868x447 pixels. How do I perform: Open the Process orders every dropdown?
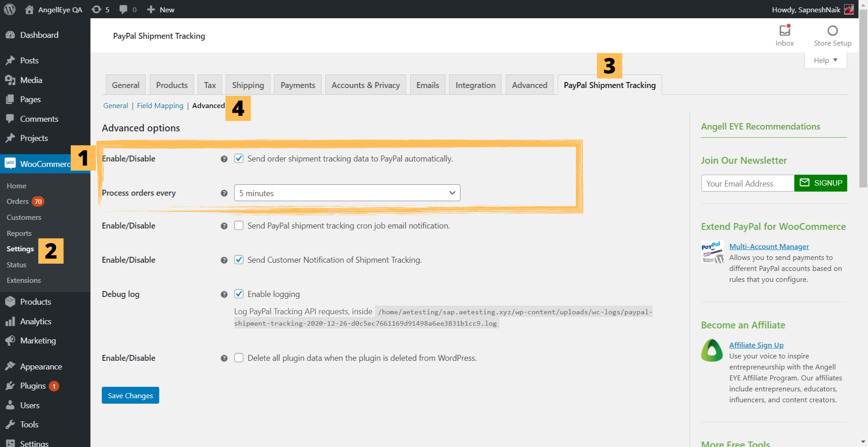347,193
